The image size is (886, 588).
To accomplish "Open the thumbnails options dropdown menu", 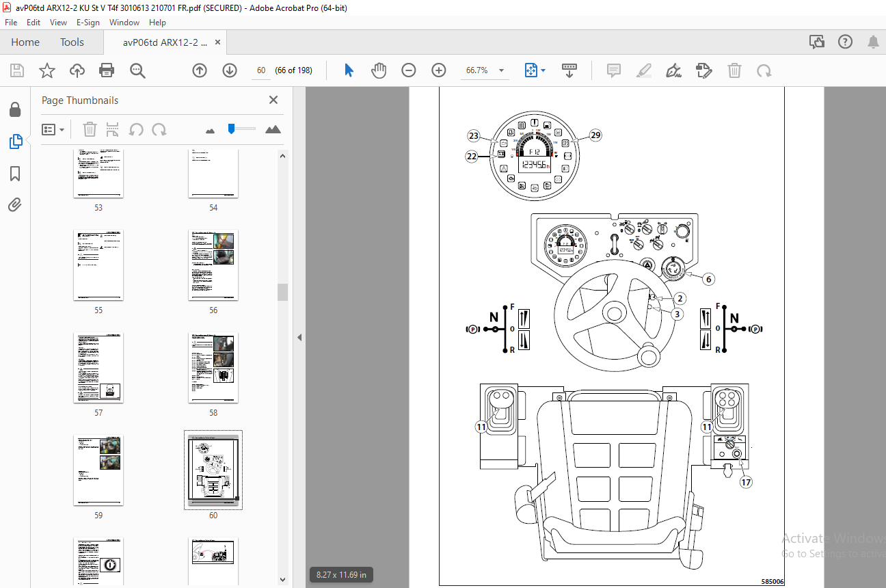I will pos(53,129).
